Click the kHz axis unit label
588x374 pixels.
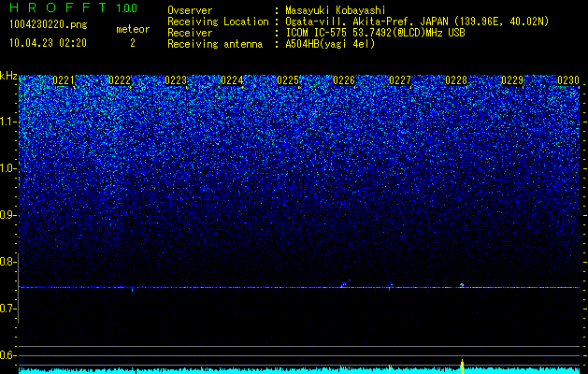8,76
